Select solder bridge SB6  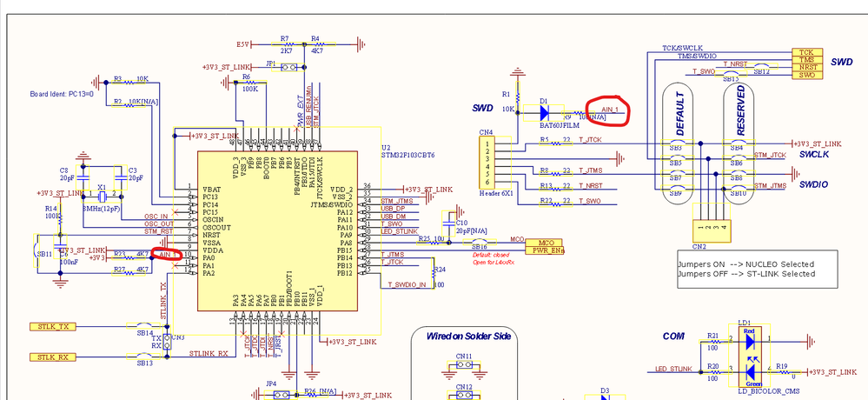coord(740,159)
